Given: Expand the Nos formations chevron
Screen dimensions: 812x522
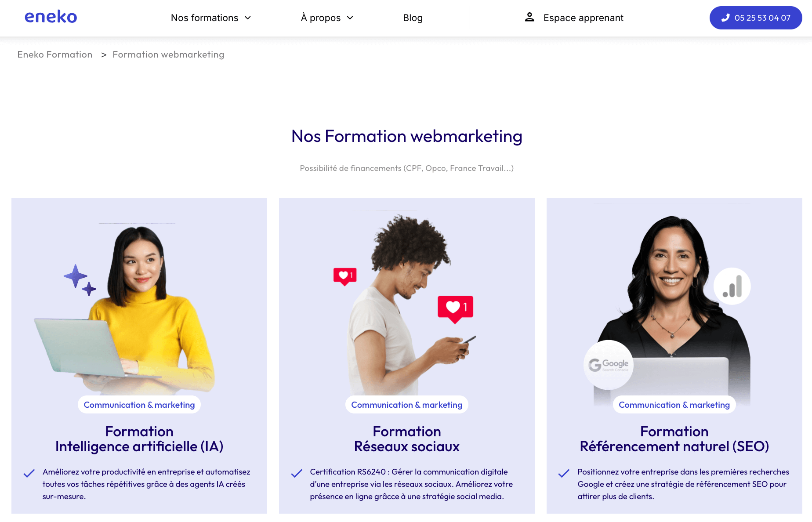Looking at the screenshot, I should (x=248, y=18).
